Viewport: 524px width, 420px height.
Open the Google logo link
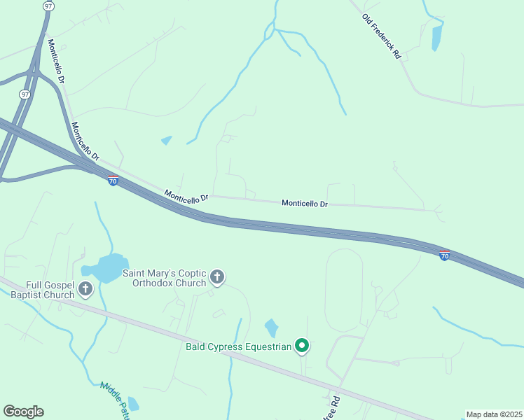click(x=24, y=412)
